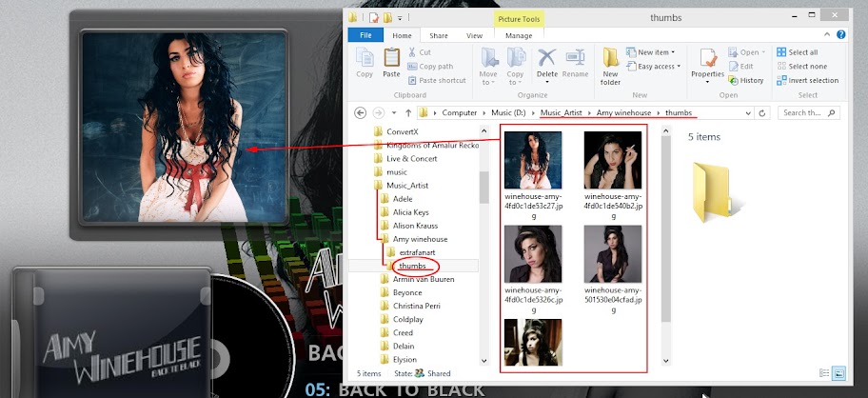Select the Alicia Keys folder in the tree

411,212
